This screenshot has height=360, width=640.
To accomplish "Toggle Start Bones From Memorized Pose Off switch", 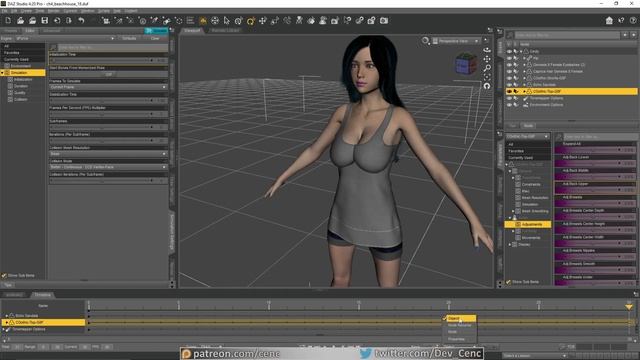I will pyautogui.click(x=108, y=74).
